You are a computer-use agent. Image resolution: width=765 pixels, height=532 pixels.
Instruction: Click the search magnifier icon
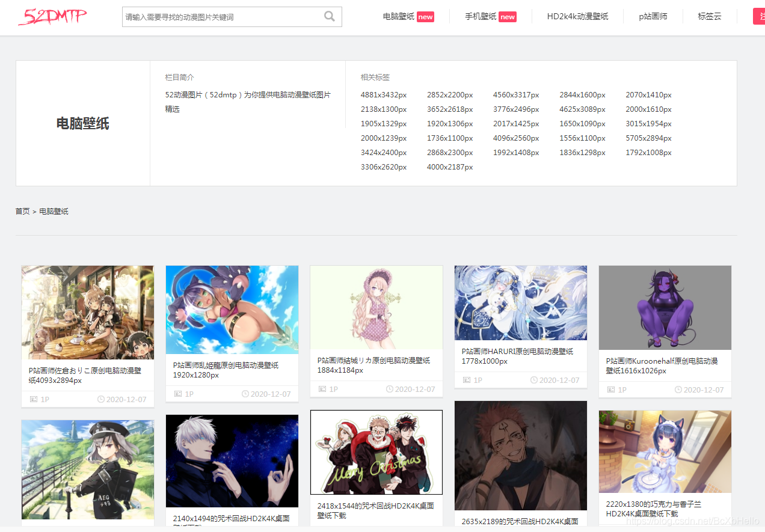[330, 16]
